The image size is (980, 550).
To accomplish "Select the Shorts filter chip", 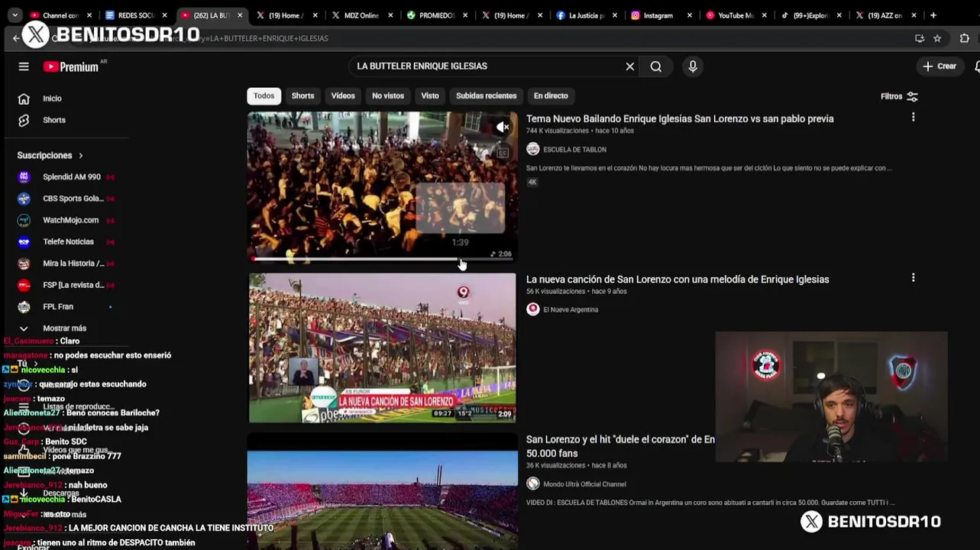I will (302, 95).
